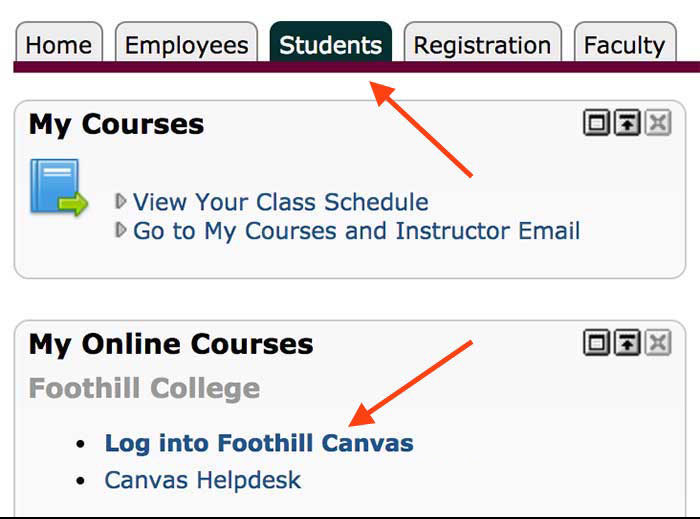
Task: Open the Home tab
Action: [58, 45]
